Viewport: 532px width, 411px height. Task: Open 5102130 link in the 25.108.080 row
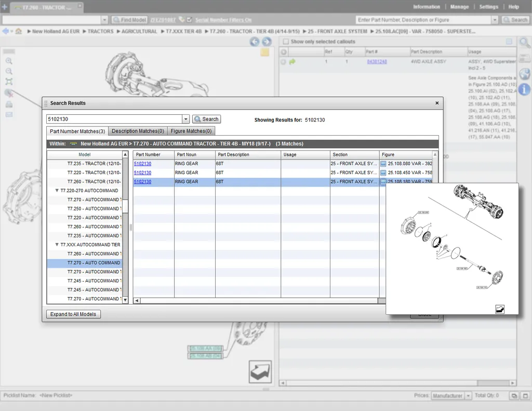(x=142, y=164)
